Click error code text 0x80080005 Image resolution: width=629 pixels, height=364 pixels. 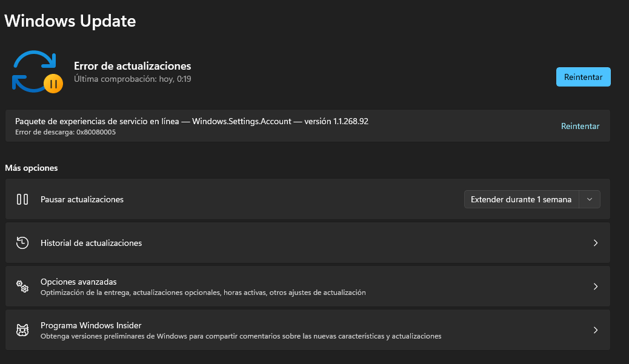(x=96, y=132)
